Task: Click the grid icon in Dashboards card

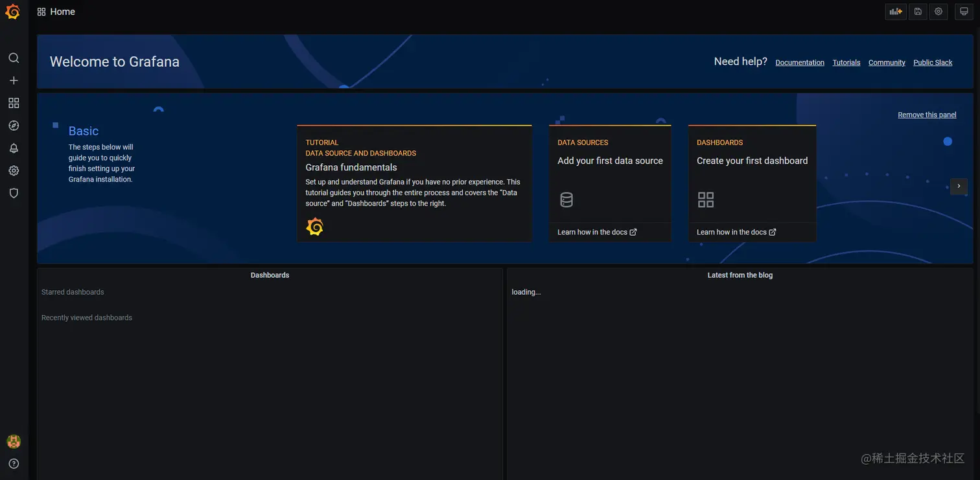Action: [x=706, y=200]
